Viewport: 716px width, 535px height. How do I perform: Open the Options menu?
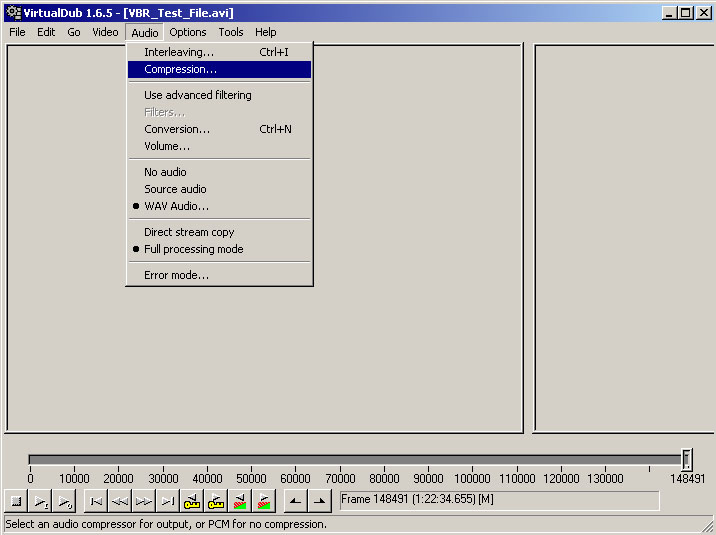click(188, 32)
